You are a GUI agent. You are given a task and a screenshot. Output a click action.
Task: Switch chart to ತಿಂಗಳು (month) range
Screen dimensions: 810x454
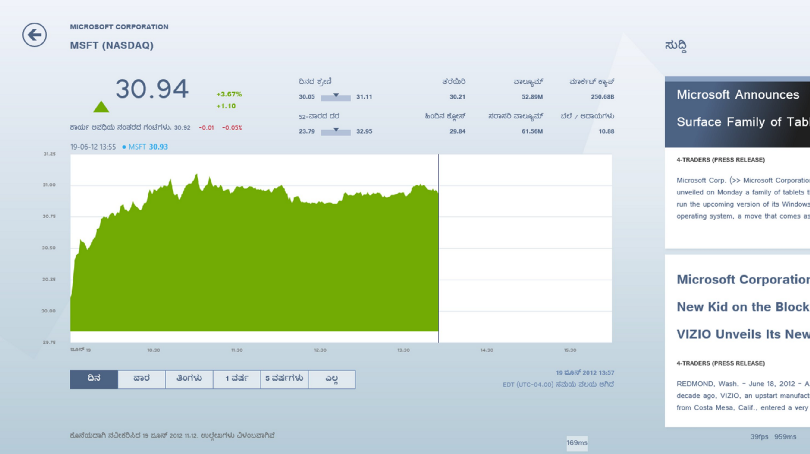coord(189,379)
